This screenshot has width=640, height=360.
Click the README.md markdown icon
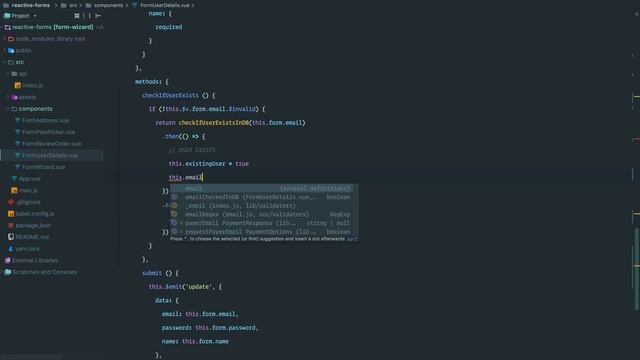[x=11, y=237]
